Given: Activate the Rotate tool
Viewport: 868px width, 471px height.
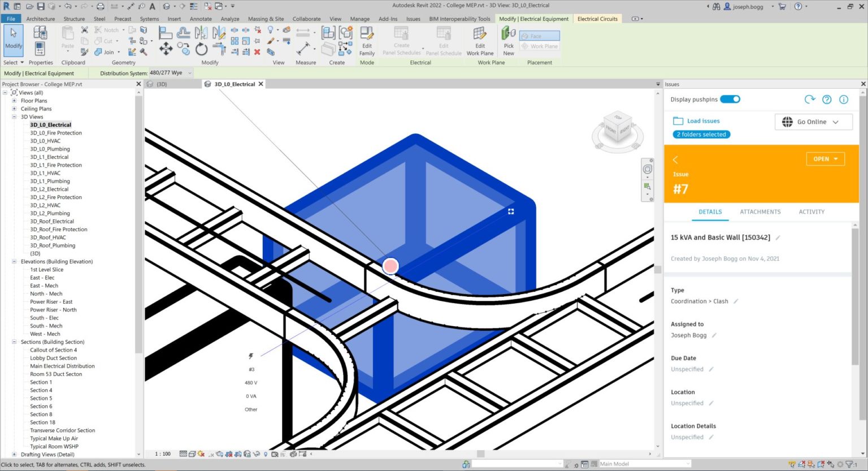Looking at the screenshot, I should pos(202,49).
